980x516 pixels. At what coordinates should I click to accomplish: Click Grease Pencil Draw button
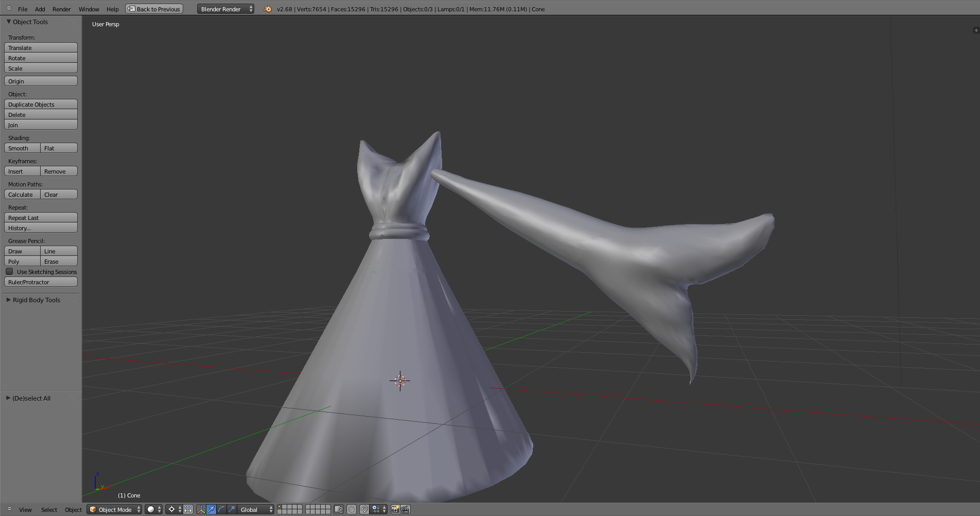click(22, 251)
